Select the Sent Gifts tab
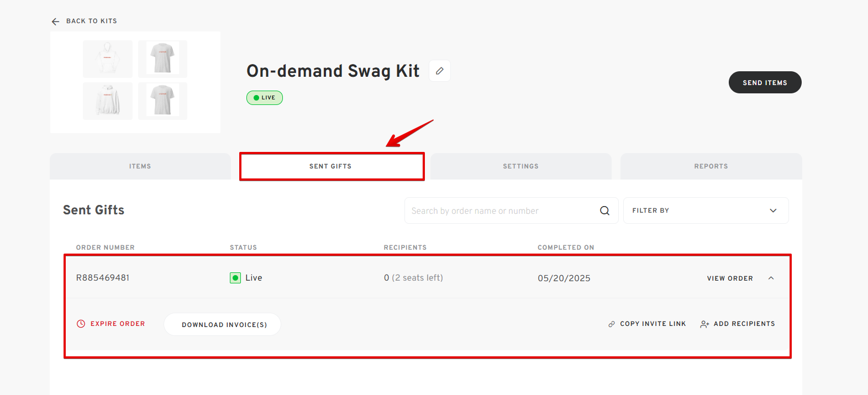The width and height of the screenshot is (868, 395). tap(330, 166)
